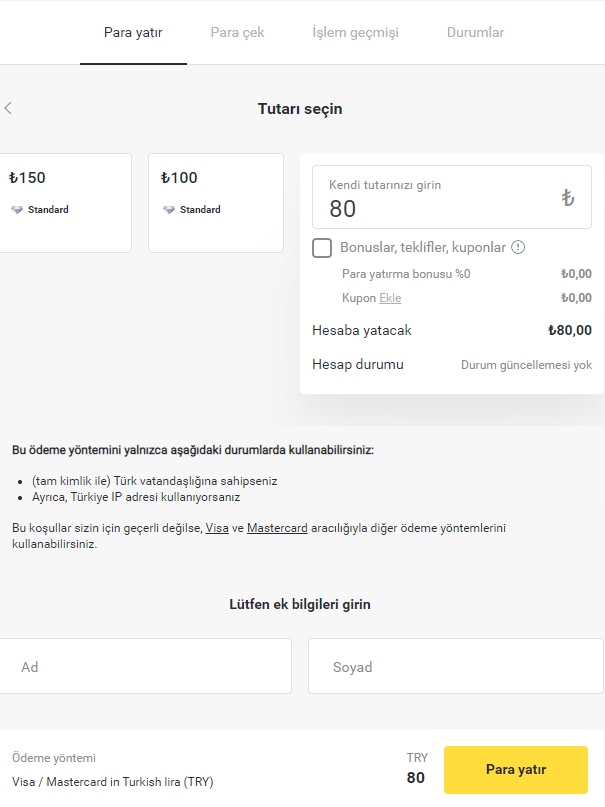Open the Visa payment method link

pyautogui.click(x=217, y=528)
